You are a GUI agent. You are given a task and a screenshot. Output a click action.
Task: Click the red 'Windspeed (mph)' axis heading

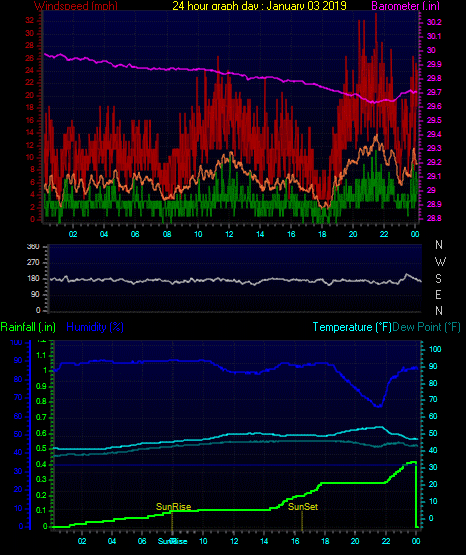click(76, 6)
